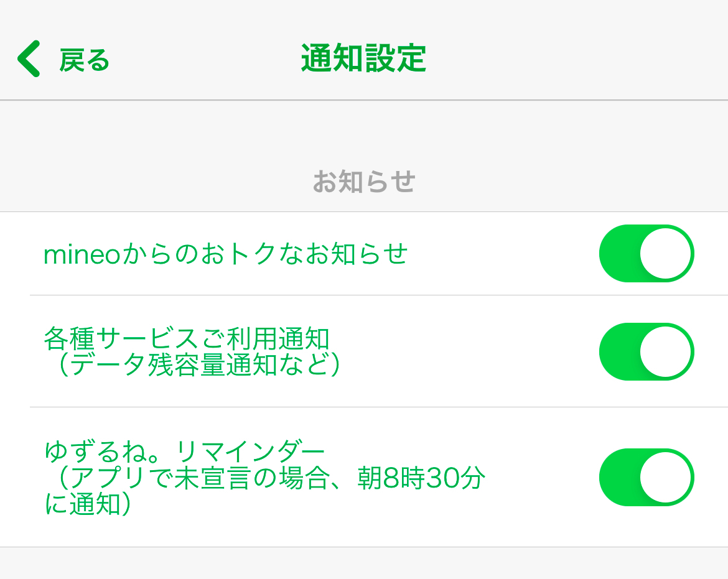Tap the white knob on ゆずるね switch

tap(666, 477)
